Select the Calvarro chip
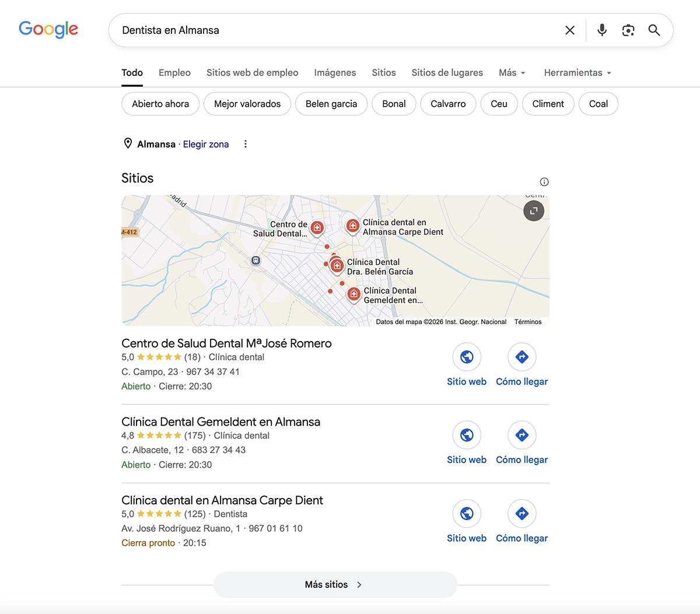 [448, 104]
